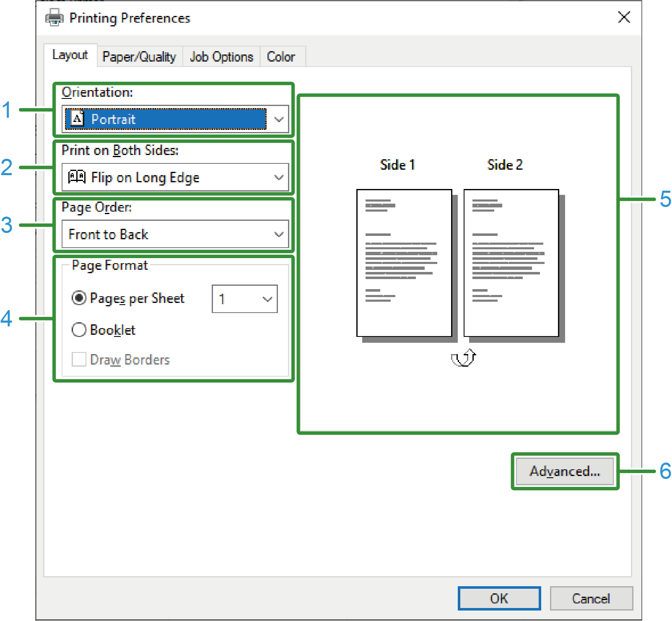Viewport: 672px width, 621px height.
Task: Switch to the Paper/Quality tab
Action: point(139,57)
